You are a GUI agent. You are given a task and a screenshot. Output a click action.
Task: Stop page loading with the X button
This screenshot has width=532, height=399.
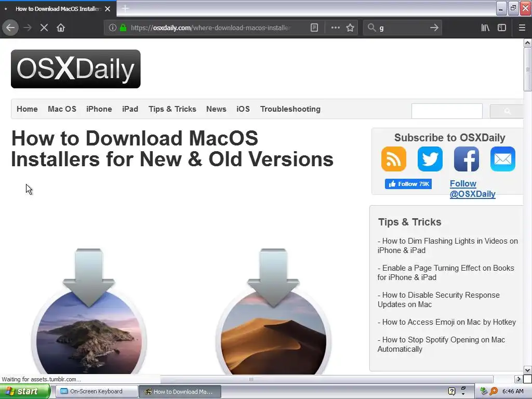pos(44,28)
